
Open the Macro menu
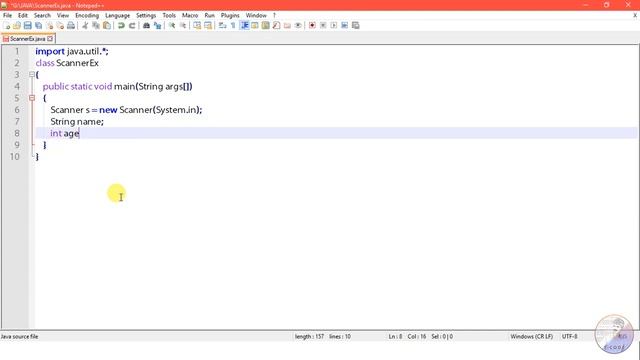(190, 15)
